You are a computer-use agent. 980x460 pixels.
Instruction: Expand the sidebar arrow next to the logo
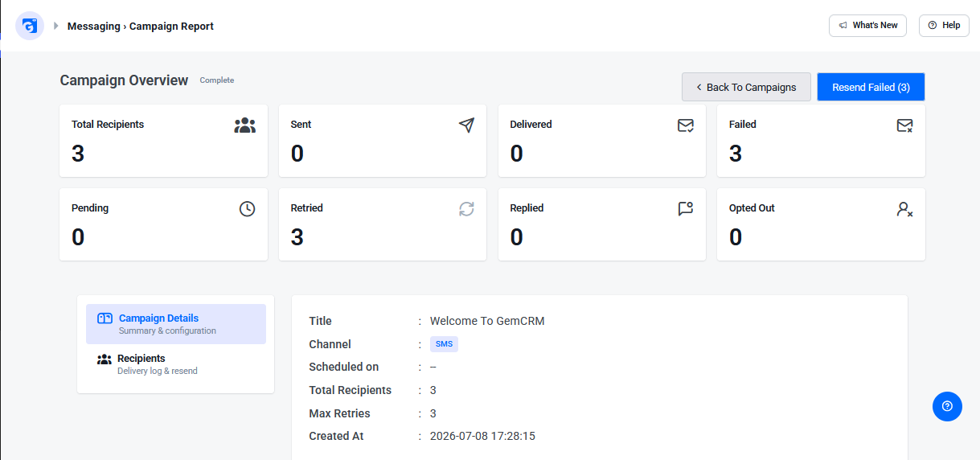[56, 26]
